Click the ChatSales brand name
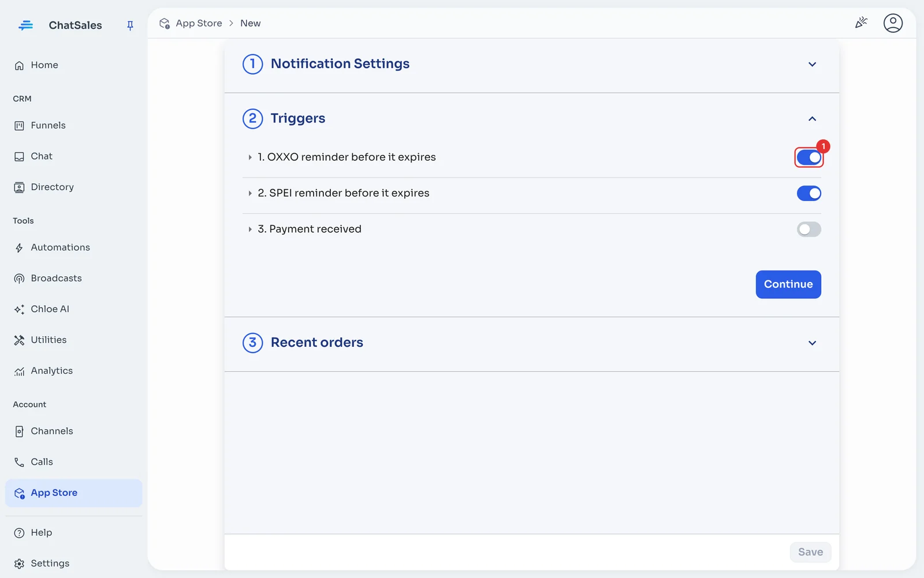The image size is (924, 578). (x=75, y=25)
